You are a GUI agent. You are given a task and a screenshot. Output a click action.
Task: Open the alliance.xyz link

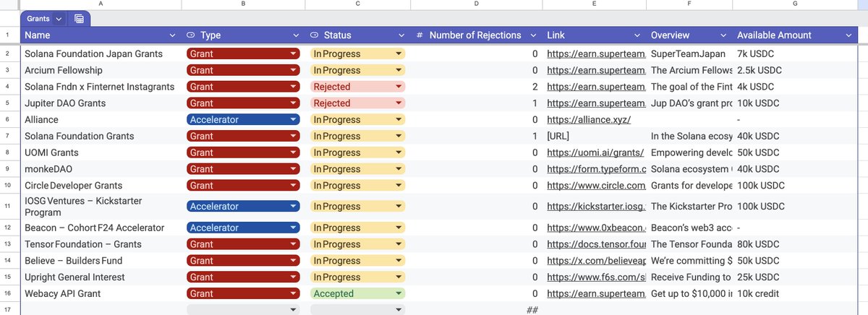pos(589,120)
